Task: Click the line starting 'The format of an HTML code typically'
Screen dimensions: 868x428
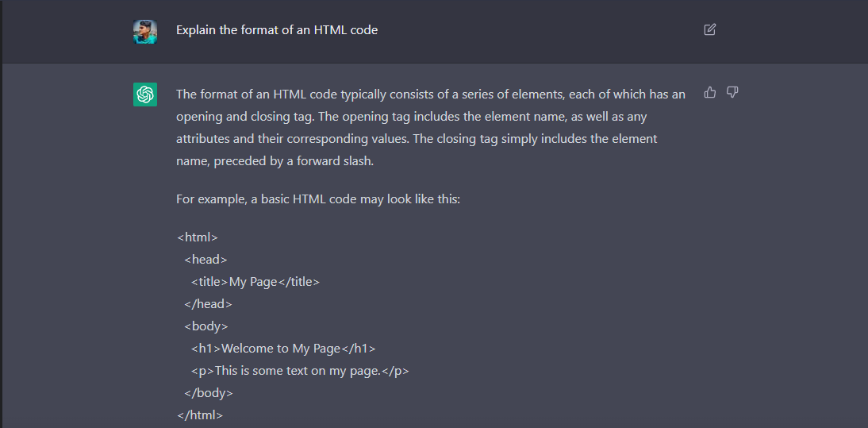Action: pos(430,94)
